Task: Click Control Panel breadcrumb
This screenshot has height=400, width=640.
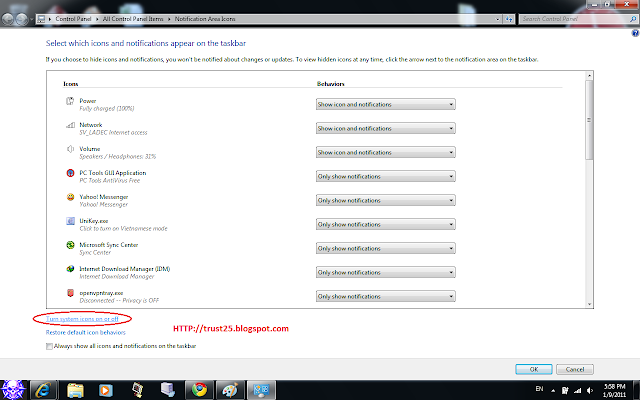Action: [73, 19]
